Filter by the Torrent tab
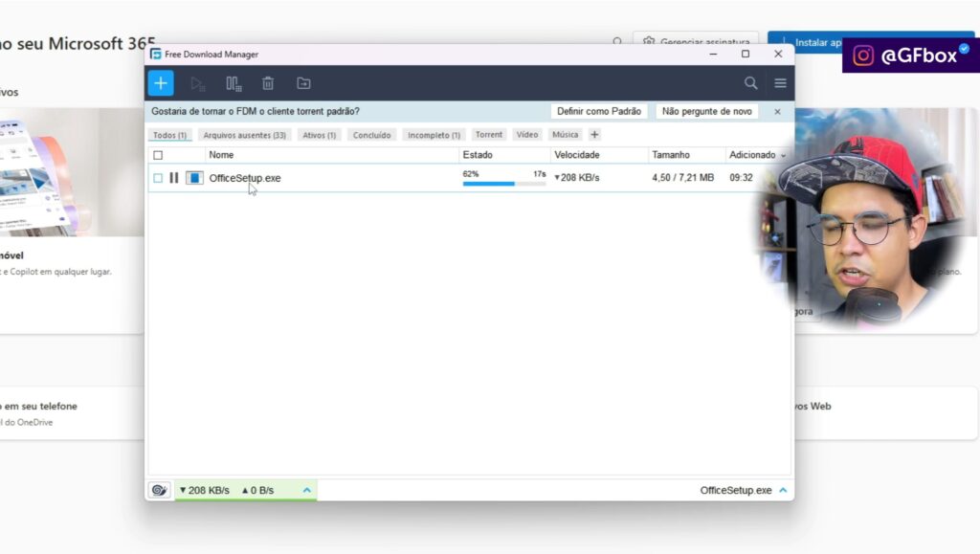The height and width of the screenshot is (554, 980). pos(489,134)
